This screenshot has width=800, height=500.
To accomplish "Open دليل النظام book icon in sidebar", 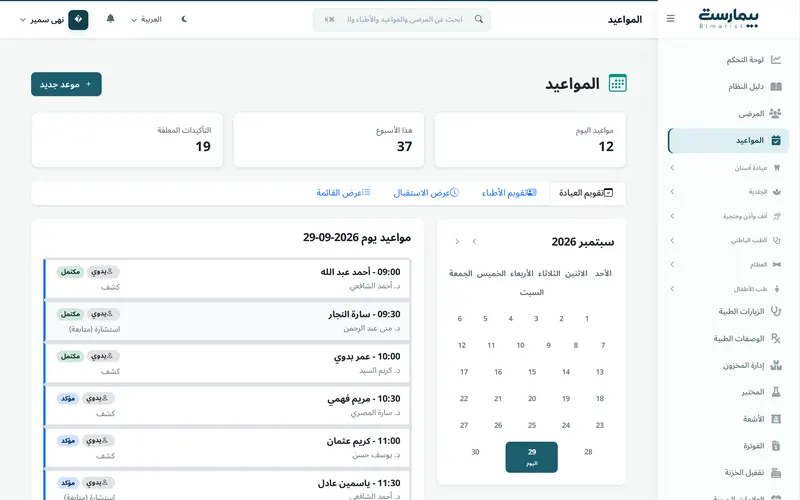I will (776, 87).
